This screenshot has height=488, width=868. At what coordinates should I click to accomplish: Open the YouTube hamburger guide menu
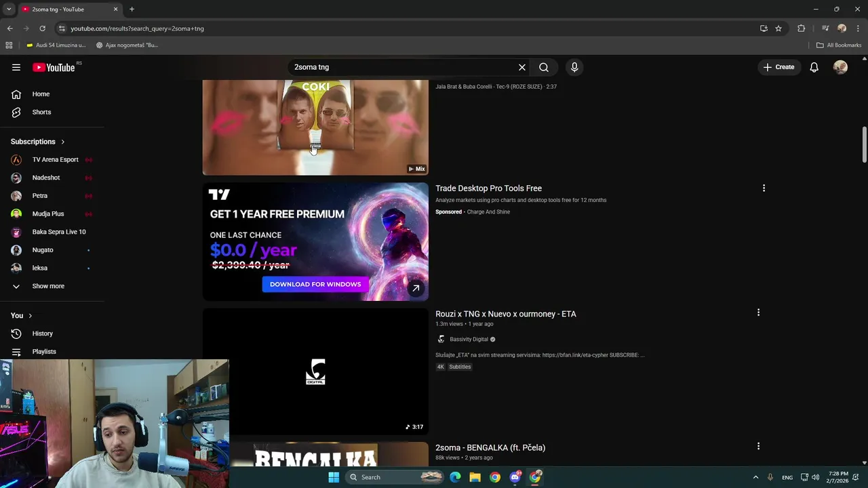click(x=16, y=67)
